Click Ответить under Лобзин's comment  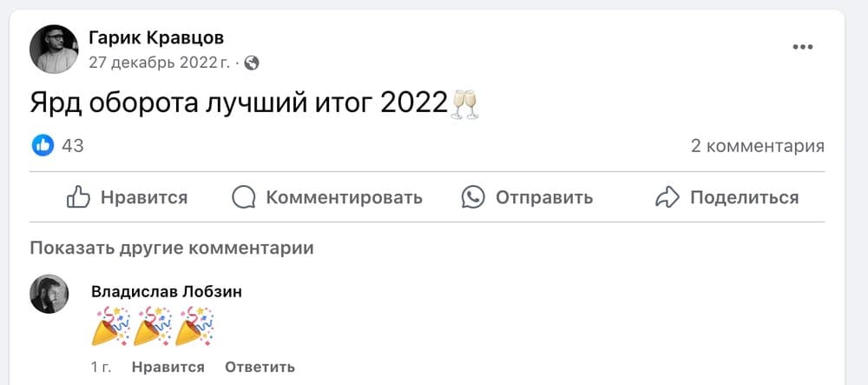260,367
